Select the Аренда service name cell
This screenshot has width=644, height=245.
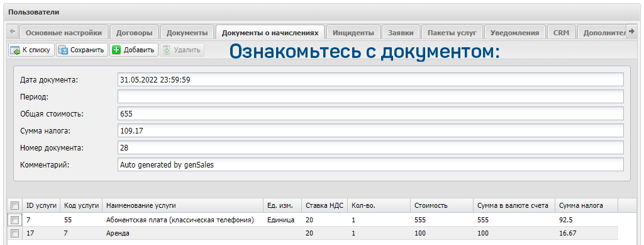(183, 233)
